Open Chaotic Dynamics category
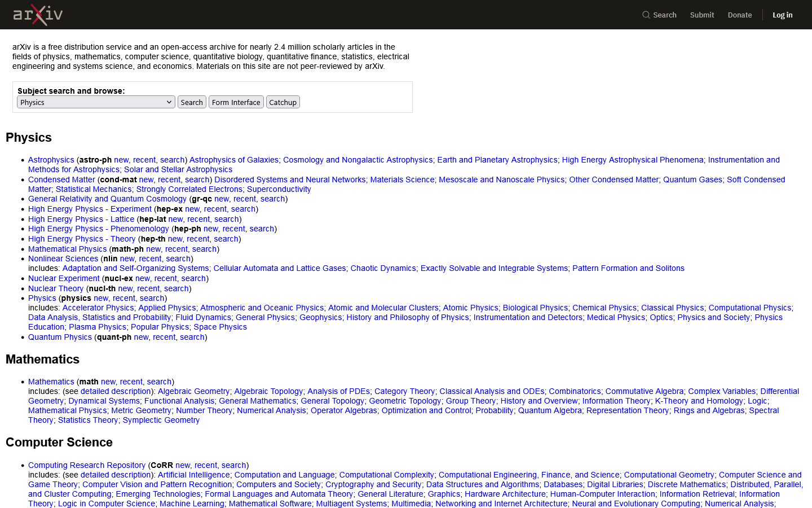The width and height of the screenshot is (812, 508). [383, 268]
